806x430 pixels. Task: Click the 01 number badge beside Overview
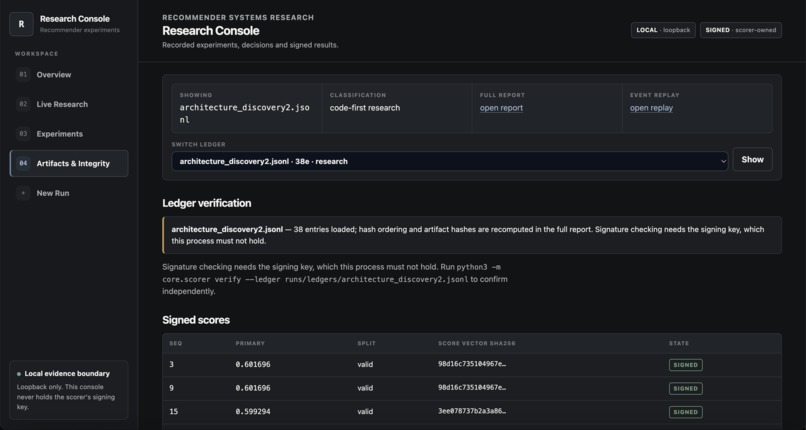23,74
